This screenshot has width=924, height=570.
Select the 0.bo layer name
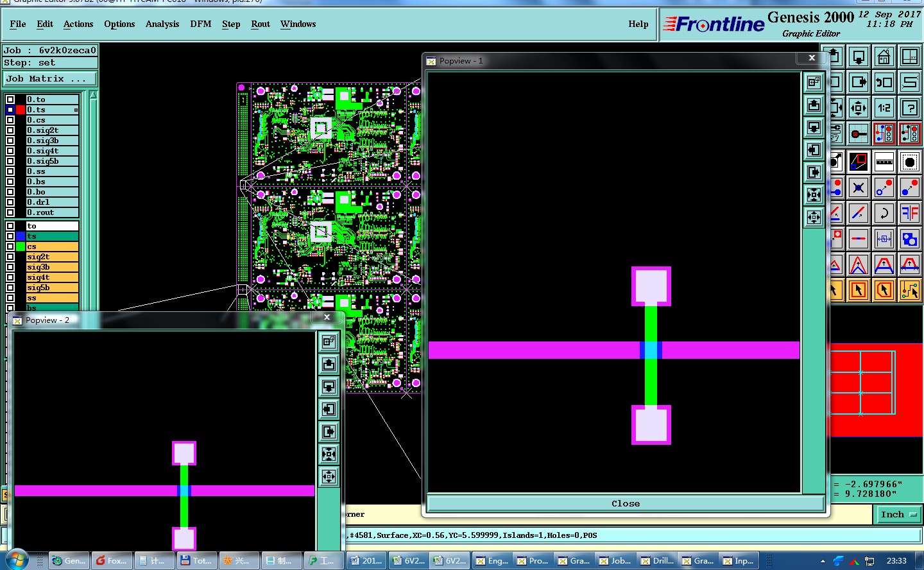click(x=52, y=192)
